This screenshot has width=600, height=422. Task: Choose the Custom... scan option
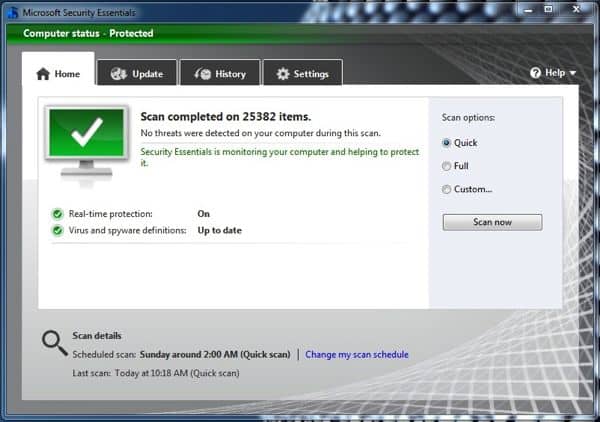pyautogui.click(x=446, y=189)
